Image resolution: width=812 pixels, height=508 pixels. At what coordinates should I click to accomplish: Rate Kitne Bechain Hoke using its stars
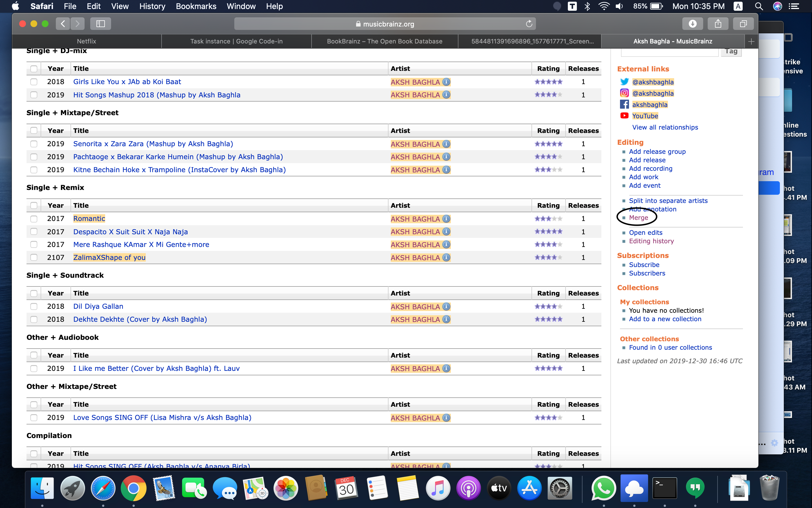(x=548, y=170)
